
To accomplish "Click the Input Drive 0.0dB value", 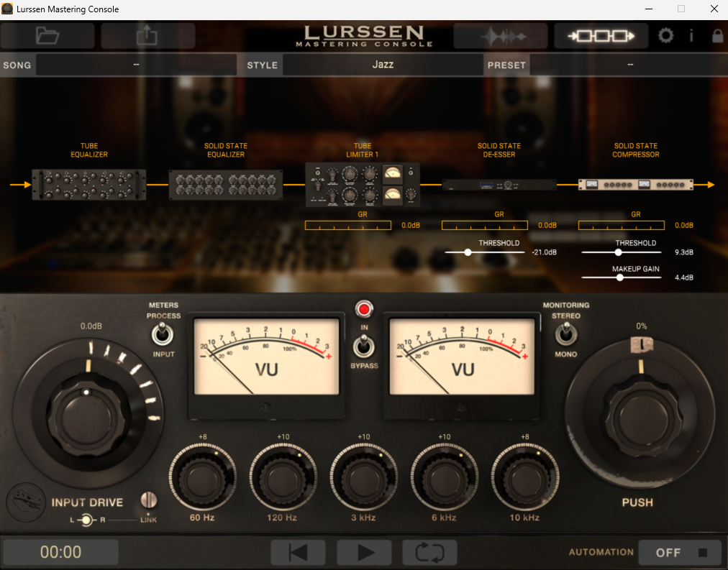I will click(x=91, y=326).
